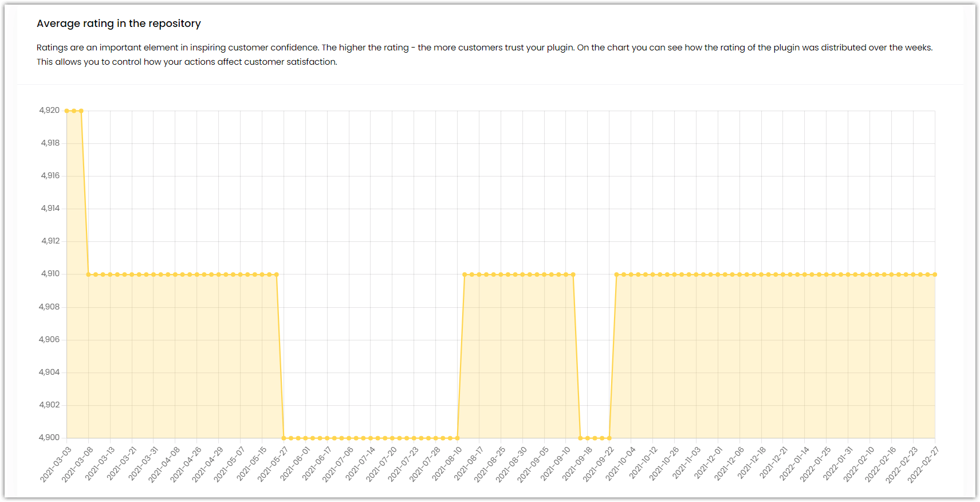Click the 2021-05-07 date label
The width and height of the screenshot is (980, 502).
230,465
